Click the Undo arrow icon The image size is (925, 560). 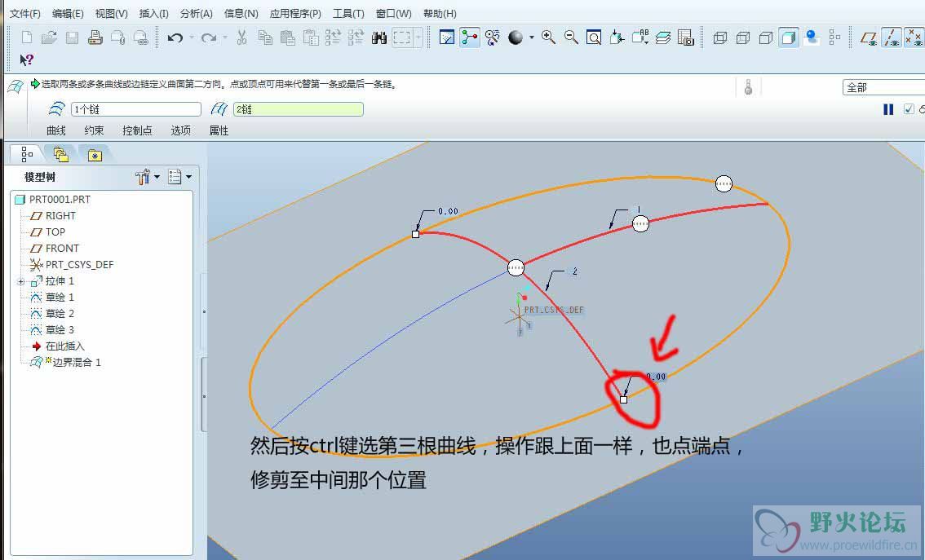coord(175,38)
